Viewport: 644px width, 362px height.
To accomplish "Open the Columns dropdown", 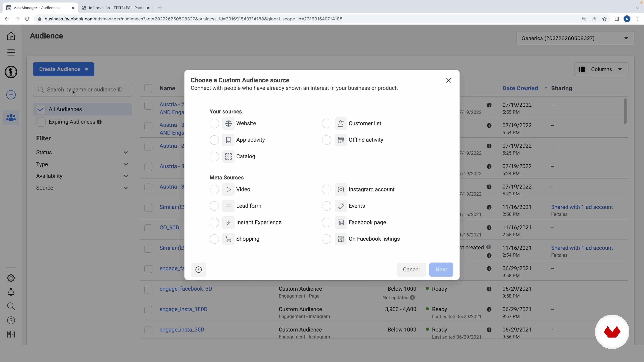I will [601, 69].
